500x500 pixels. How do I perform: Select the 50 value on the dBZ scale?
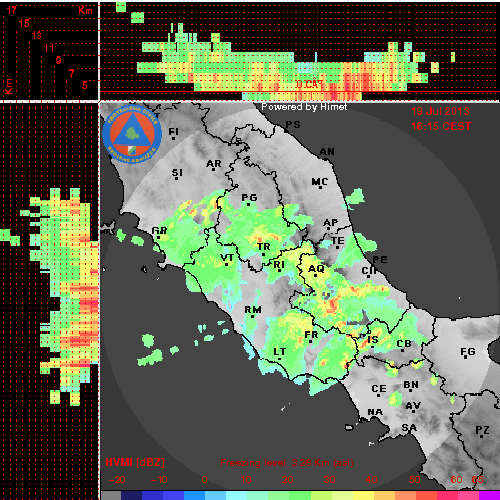pos(414,480)
